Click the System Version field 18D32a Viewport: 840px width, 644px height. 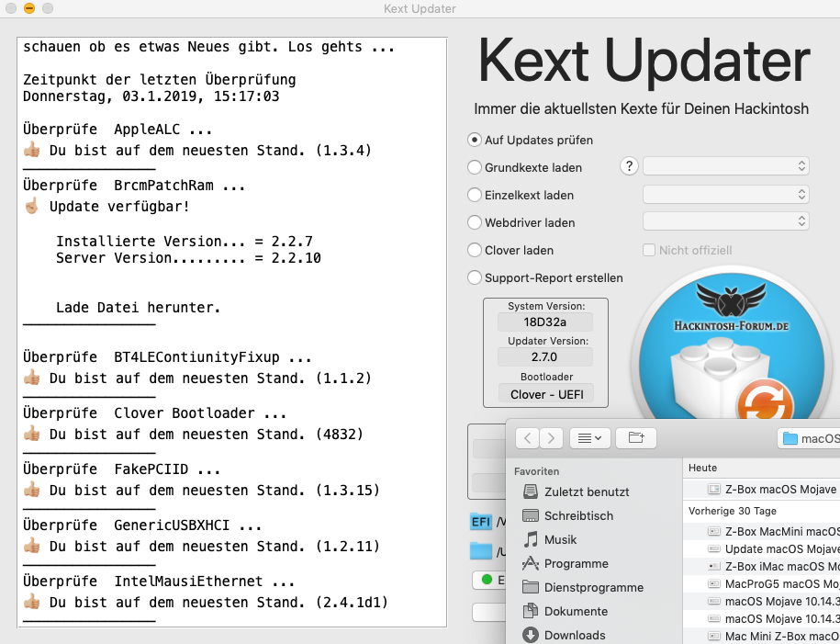[x=545, y=322]
